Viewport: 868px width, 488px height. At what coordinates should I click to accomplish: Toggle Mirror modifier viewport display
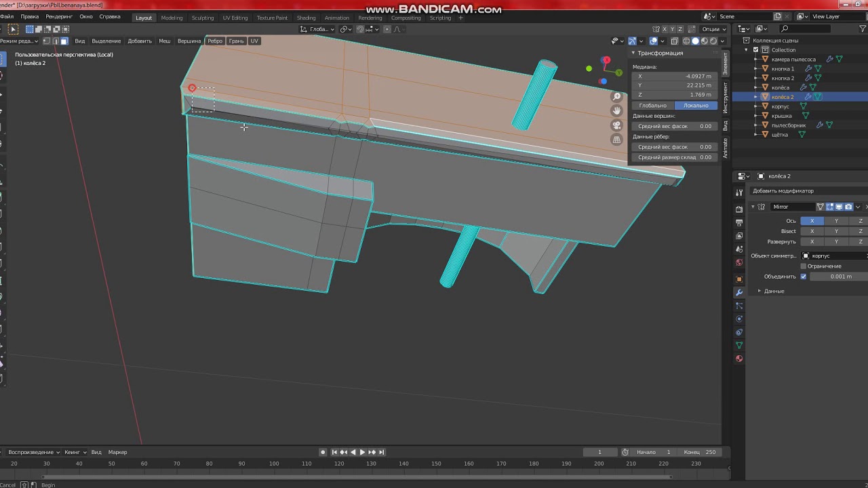839,207
